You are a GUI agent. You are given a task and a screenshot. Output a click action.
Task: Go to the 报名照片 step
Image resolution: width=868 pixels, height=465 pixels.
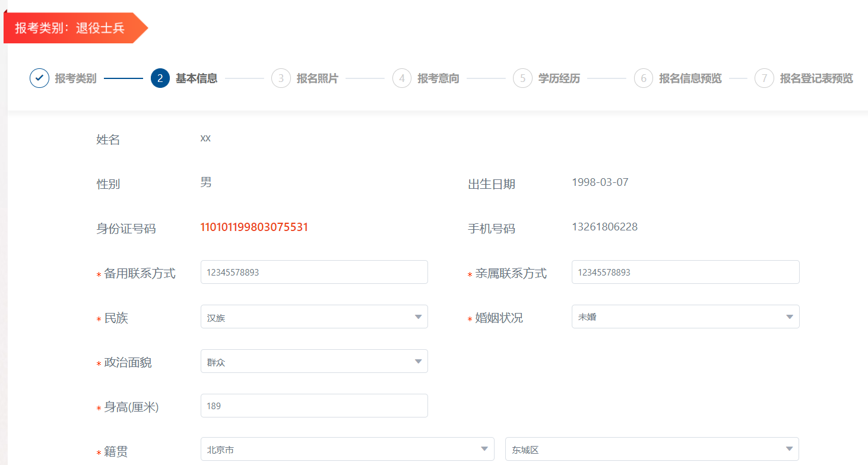tap(317, 78)
